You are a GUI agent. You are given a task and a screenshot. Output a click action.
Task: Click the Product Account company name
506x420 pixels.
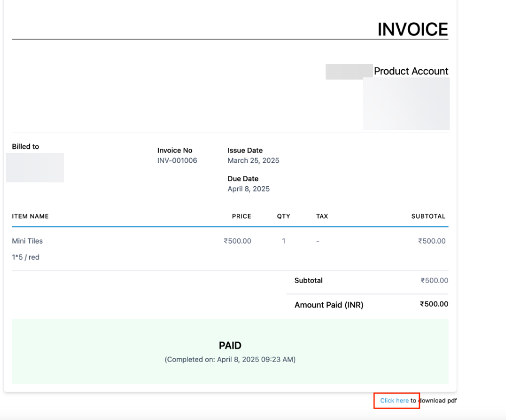pos(411,71)
